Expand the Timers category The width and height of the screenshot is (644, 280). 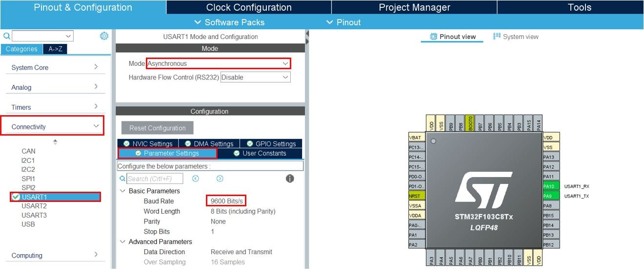(55, 107)
